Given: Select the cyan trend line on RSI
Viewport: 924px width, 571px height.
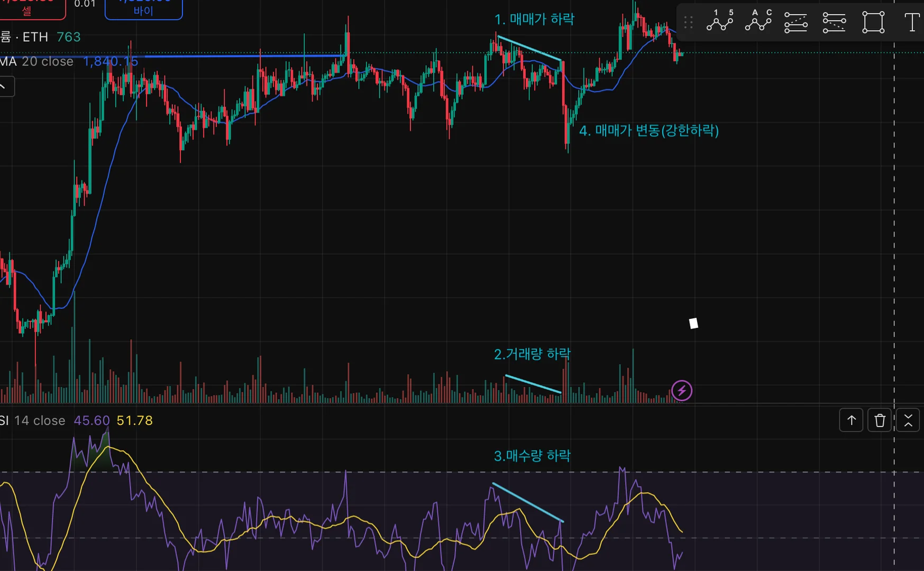Looking at the screenshot, I should click(527, 502).
